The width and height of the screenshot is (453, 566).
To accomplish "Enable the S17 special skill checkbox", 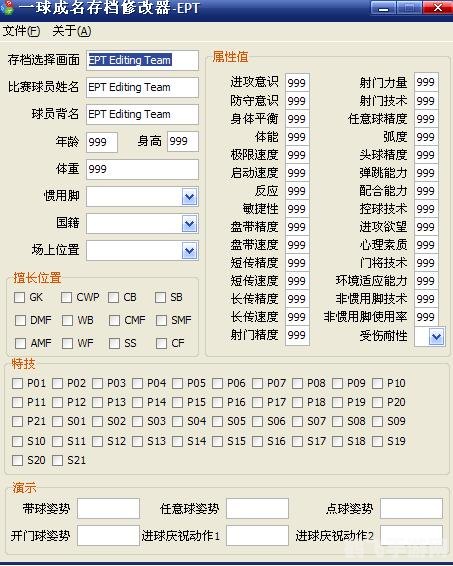I will click(x=297, y=441).
